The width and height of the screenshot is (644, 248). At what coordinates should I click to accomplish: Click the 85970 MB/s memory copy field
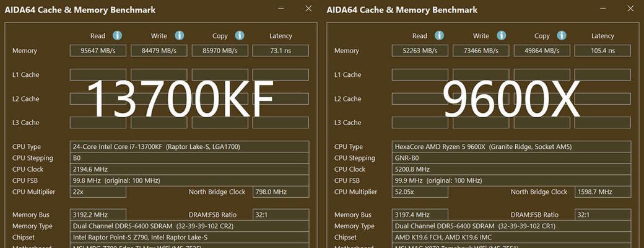tap(220, 51)
